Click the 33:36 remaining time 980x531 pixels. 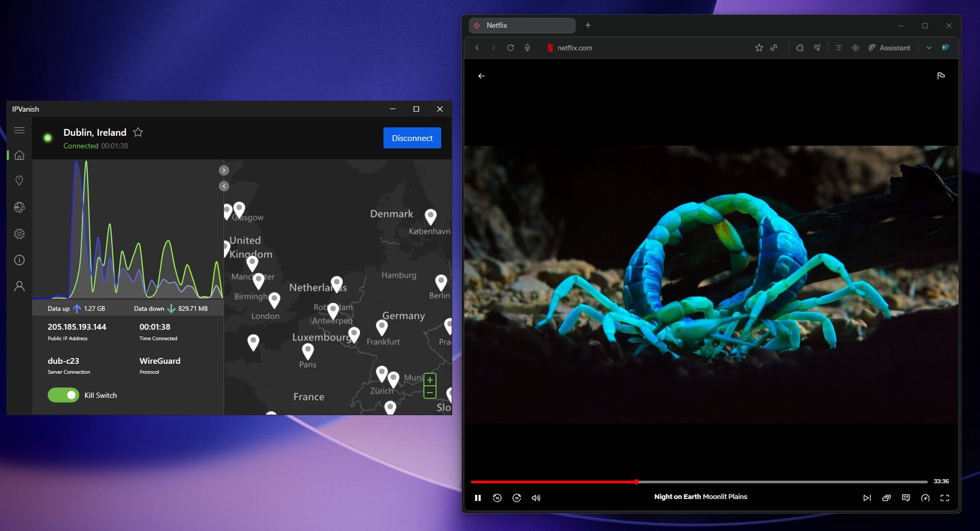(941, 481)
